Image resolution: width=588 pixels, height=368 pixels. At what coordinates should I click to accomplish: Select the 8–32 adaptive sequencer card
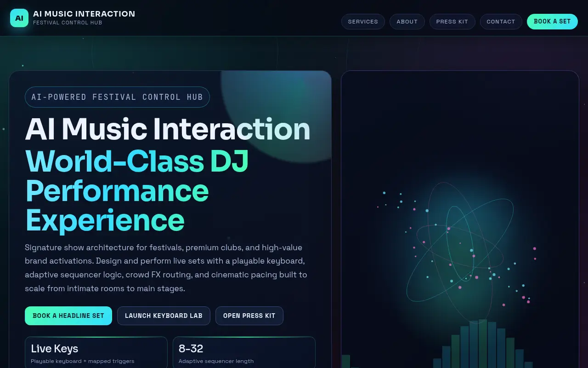tap(244, 352)
